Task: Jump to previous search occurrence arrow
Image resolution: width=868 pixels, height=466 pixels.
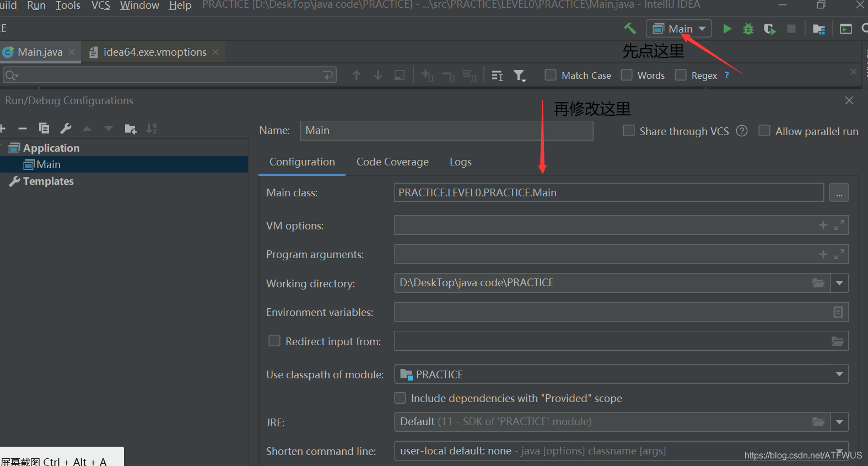Action: pyautogui.click(x=357, y=75)
